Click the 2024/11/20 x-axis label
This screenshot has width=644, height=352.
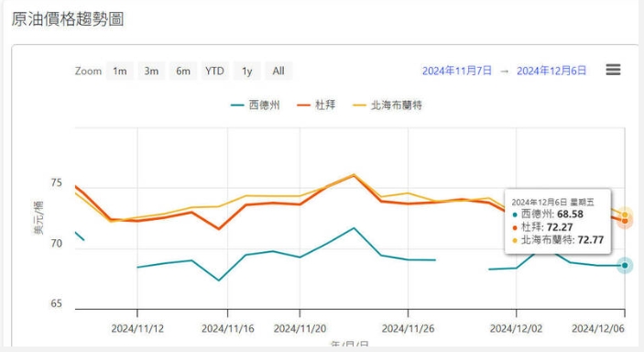click(x=300, y=328)
